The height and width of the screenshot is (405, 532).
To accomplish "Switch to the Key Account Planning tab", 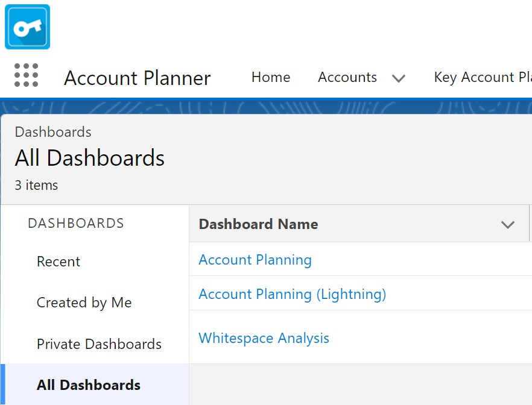I will [x=483, y=77].
